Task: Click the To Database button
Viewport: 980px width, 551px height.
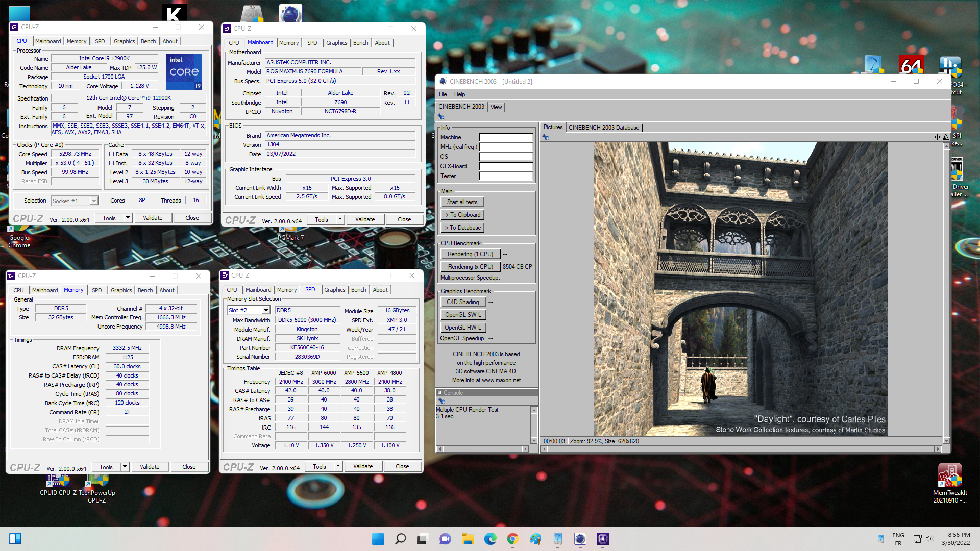Action: pos(462,228)
